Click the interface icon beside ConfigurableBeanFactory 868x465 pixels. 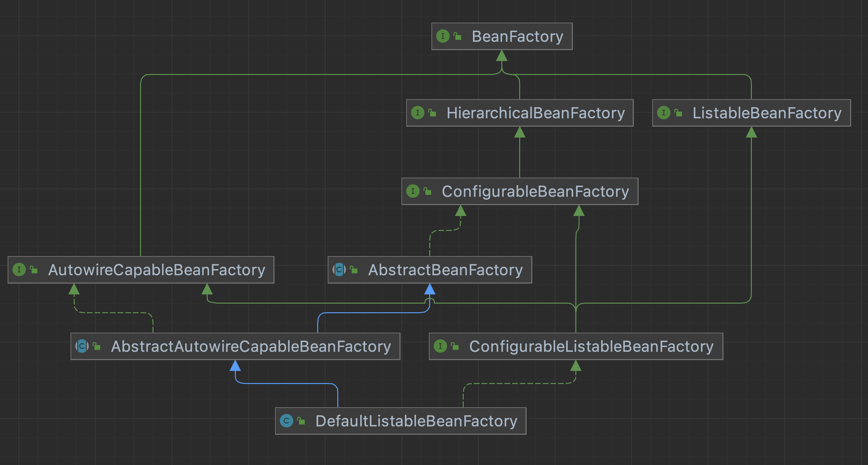click(413, 191)
